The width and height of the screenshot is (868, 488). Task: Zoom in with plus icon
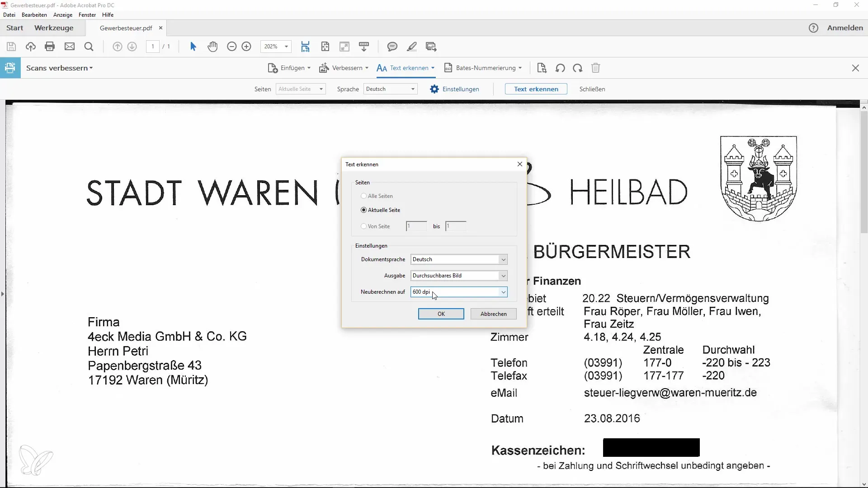coord(246,47)
